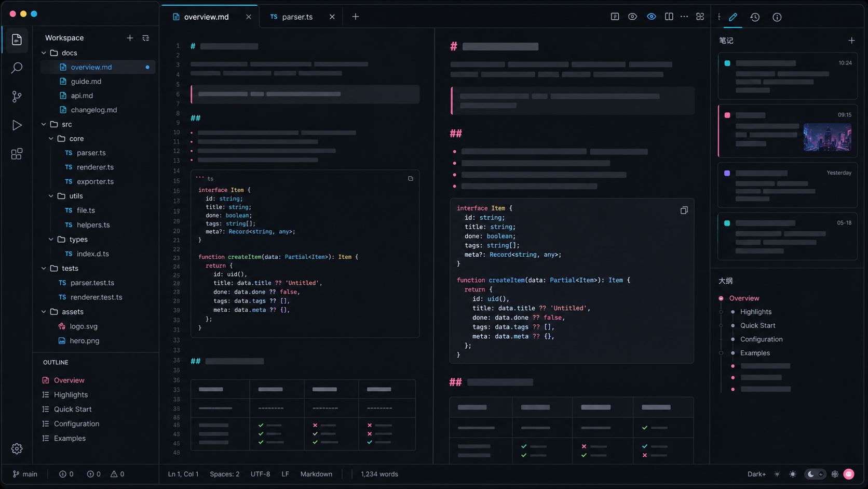Image resolution: width=868 pixels, height=489 pixels.
Task: Open exporter.ts in the file tree
Action: [95, 182]
